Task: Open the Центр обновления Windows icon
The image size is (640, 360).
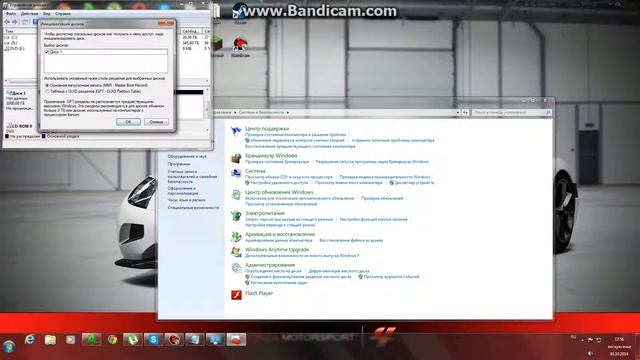Action: 236,195
